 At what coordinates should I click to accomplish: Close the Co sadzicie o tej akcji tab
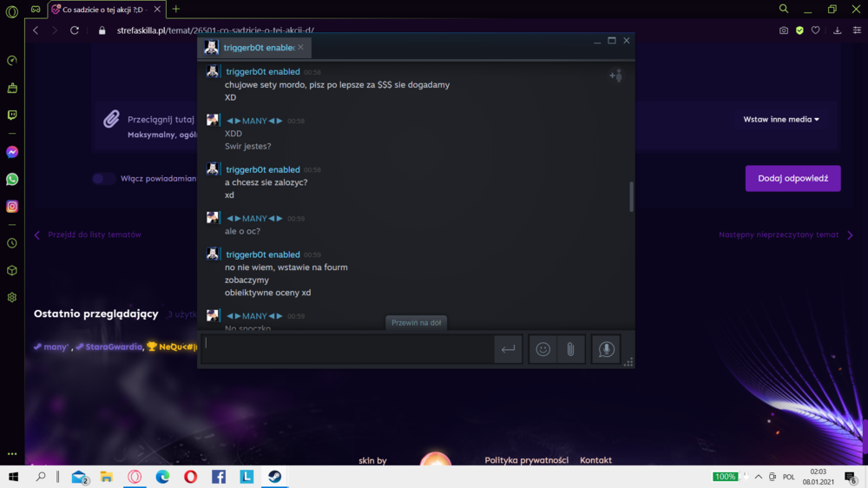[157, 10]
